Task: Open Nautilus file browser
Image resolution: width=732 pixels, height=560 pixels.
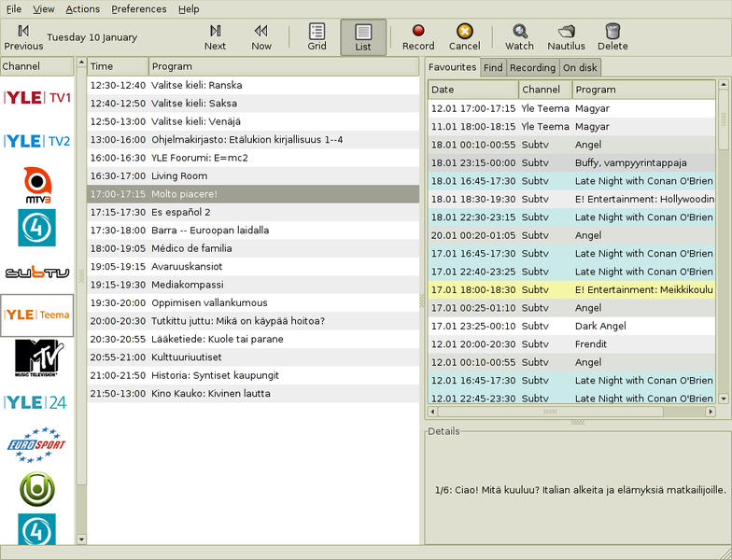Action: [566, 37]
